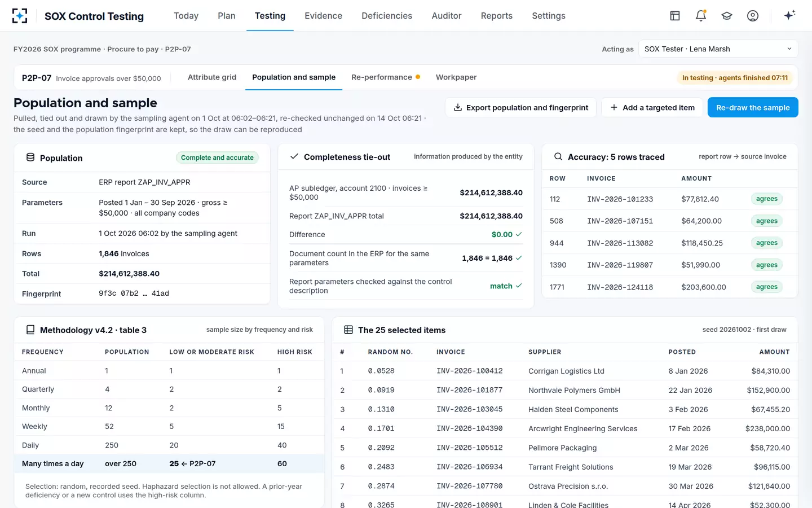The width and height of the screenshot is (812, 508).
Task: Click Export population and fingerprint
Action: 520,108
